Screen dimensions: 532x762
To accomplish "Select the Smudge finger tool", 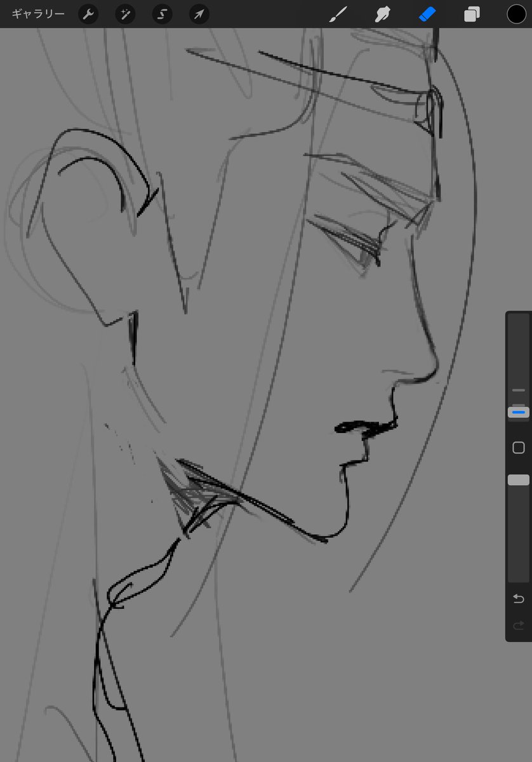I will point(383,14).
